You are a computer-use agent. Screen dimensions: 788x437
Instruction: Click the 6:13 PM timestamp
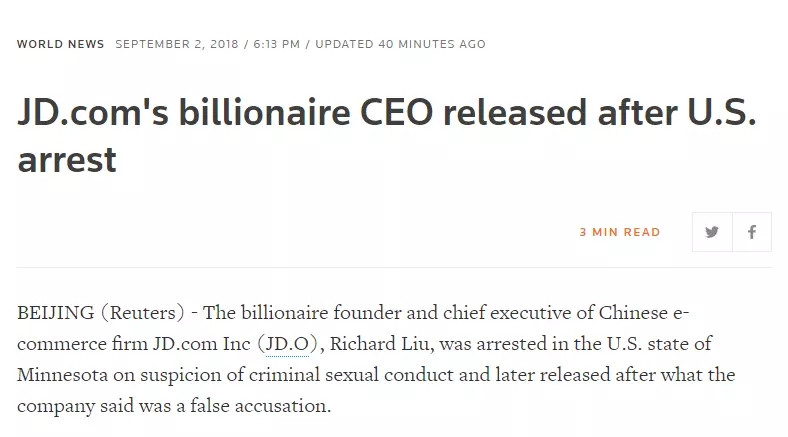(x=275, y=44)
